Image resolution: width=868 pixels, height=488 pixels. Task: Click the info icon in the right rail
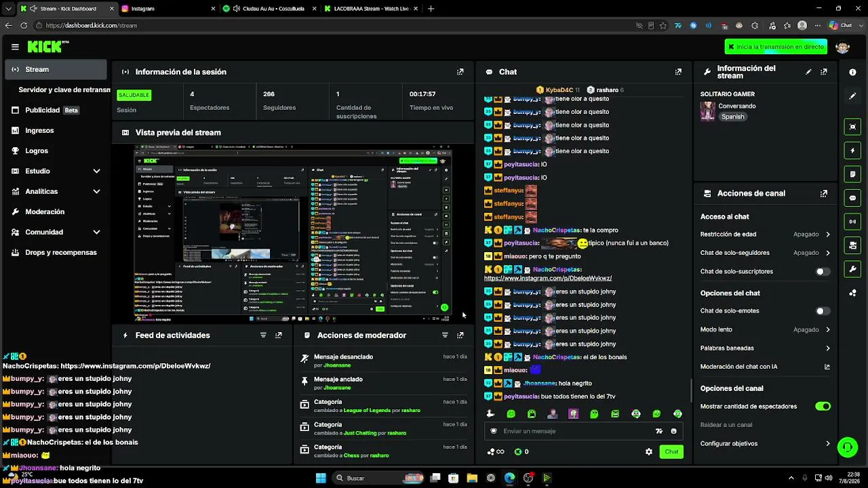coord(852,72)
